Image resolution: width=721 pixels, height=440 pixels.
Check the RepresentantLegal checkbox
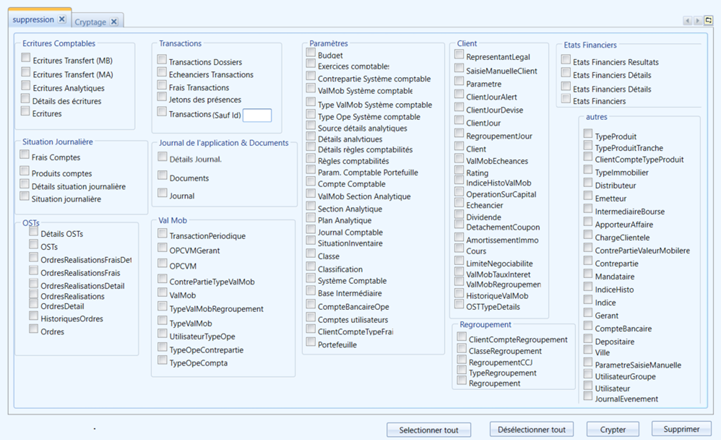(x=459, y=54)
